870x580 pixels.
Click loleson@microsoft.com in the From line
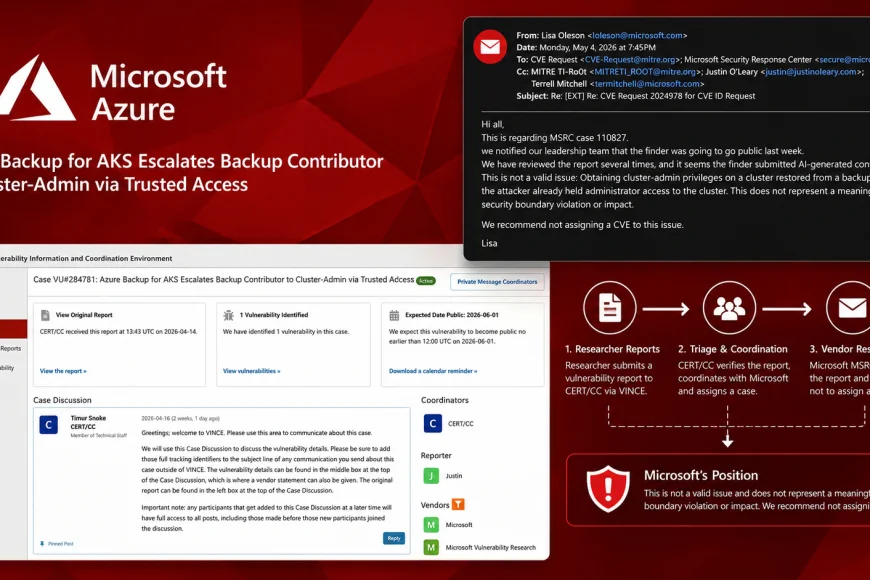pos(638,35)
